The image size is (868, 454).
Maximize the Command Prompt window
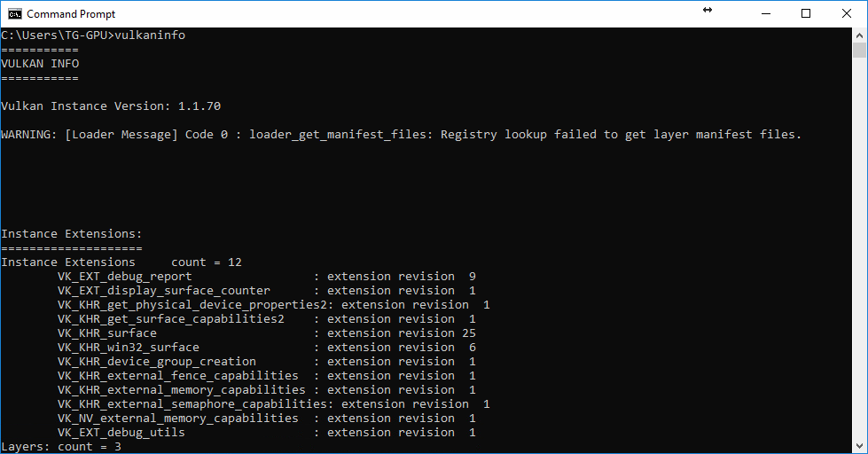click(x=806, y=14)
